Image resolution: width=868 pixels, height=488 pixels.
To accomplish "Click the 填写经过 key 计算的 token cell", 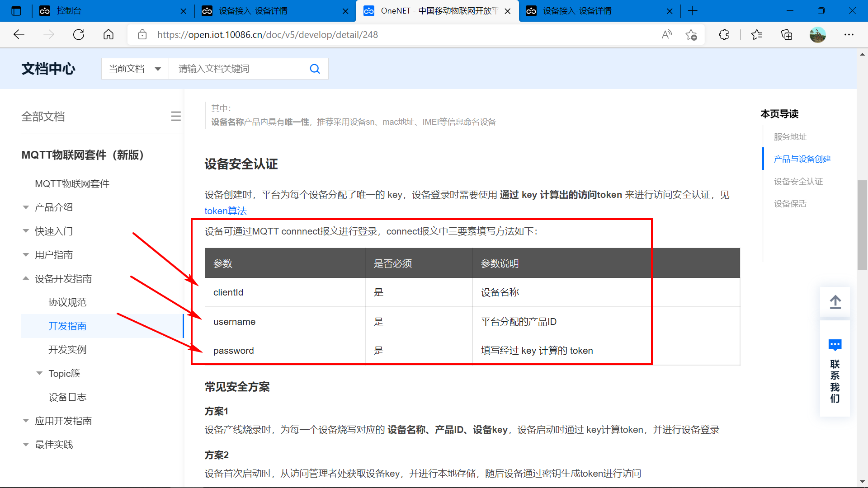I will coord(606,351).
